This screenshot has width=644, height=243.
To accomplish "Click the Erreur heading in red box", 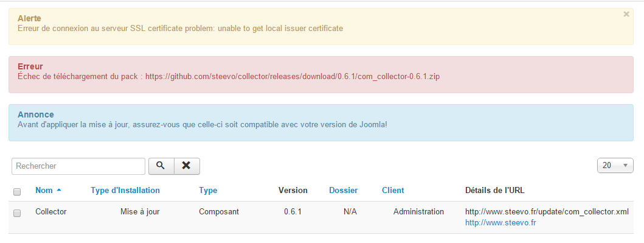I will click(x=30, y=66).
